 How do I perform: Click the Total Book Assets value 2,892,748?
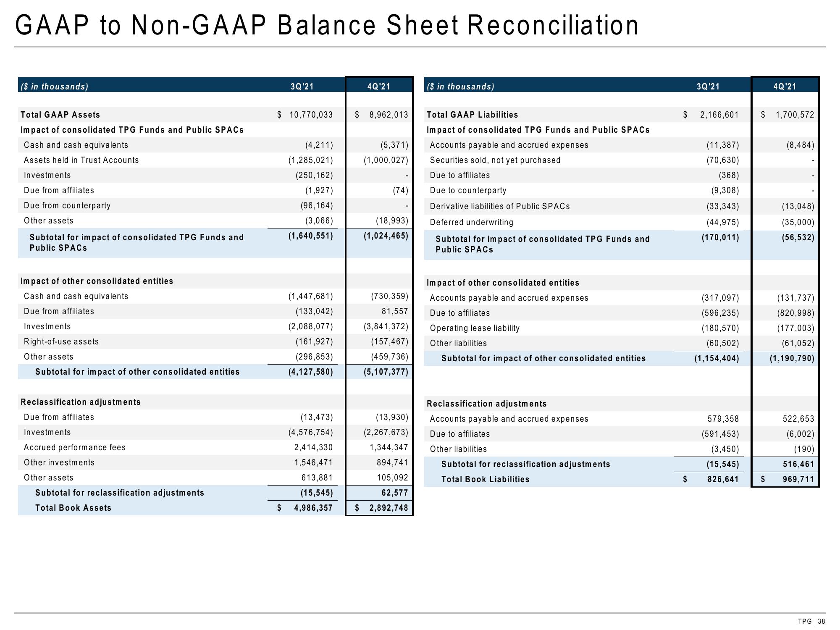pos(389,508)
